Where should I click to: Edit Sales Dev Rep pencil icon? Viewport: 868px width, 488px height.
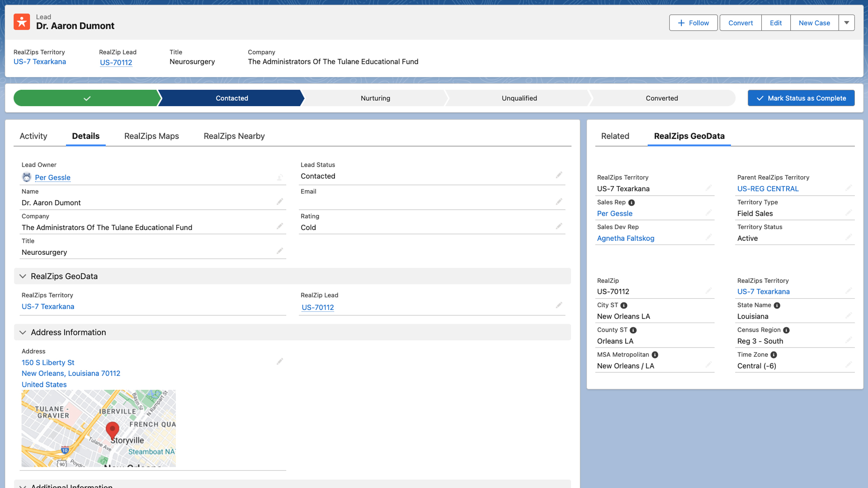[708, 237]
